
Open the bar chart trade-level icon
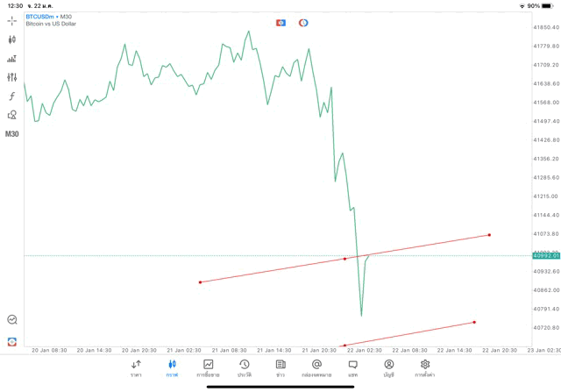click(x=12, y=59)
